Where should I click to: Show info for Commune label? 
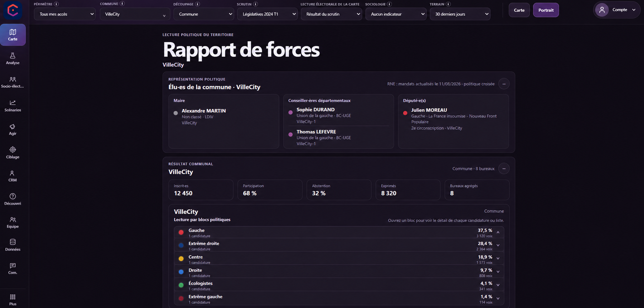click(x=122, y=4)
